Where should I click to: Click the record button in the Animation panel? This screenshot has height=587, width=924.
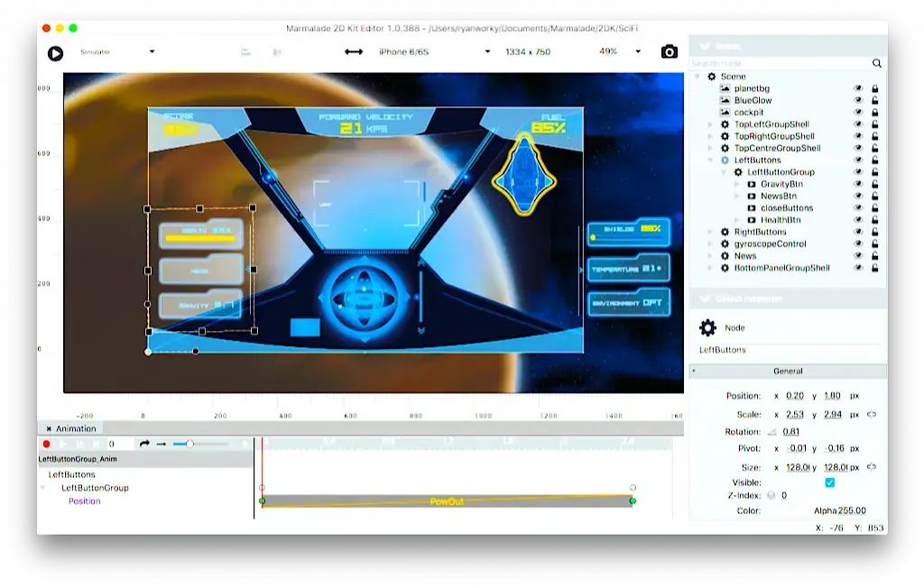click(47, 444)
